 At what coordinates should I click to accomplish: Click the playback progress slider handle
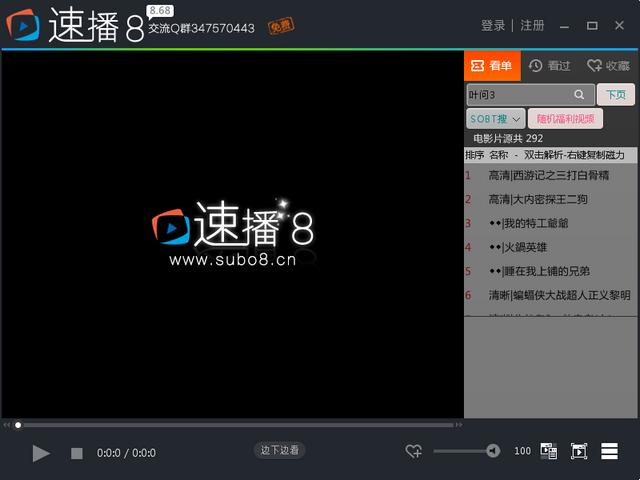point(18,425)
